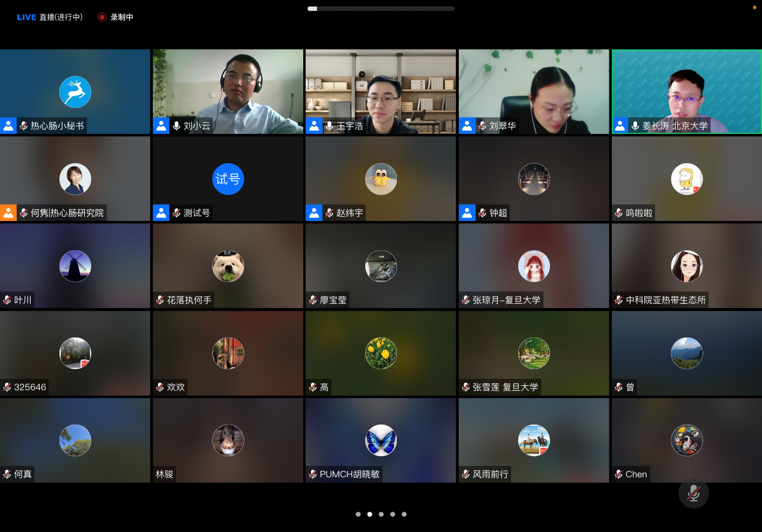762x532 pixels.
Task: Click 姜长涛's microphone icon
Action: [635, 125]
